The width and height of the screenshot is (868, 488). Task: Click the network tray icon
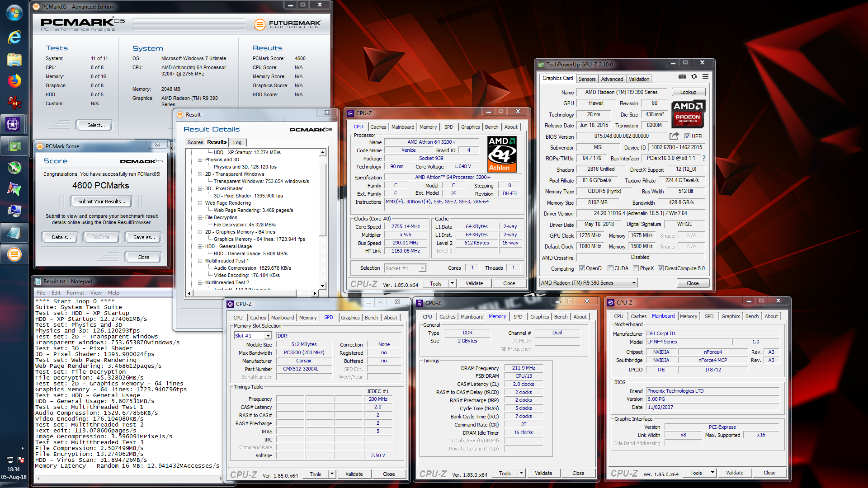tap(10, 460)
